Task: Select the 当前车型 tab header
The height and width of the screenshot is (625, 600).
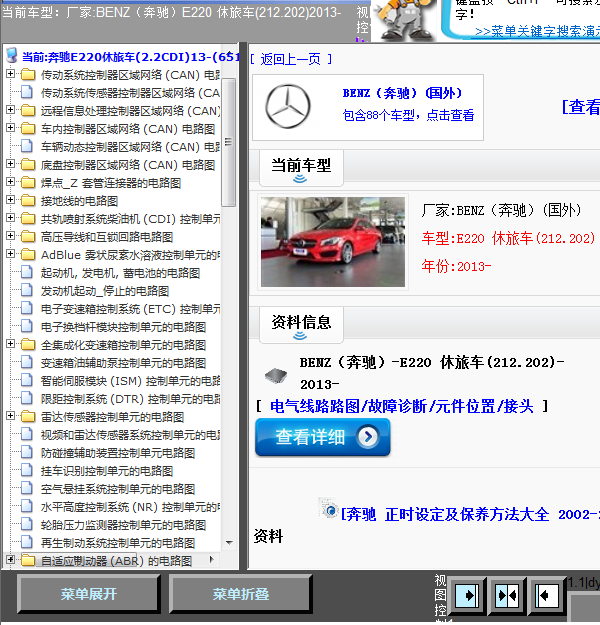Action: [x=301, y=167]
